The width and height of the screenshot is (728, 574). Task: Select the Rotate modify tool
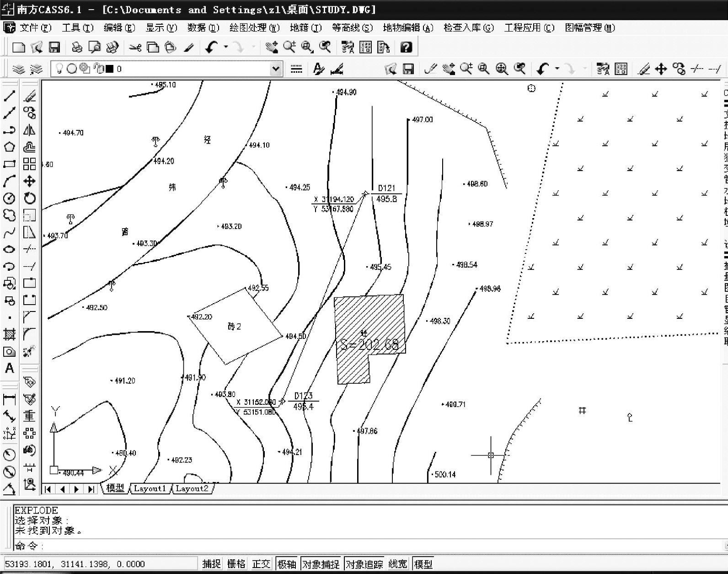29,198
